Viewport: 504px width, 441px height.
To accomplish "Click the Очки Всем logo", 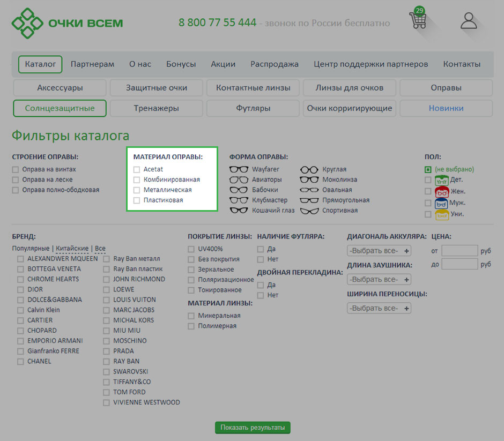I will pyautogui.click(x=68, y=23).
